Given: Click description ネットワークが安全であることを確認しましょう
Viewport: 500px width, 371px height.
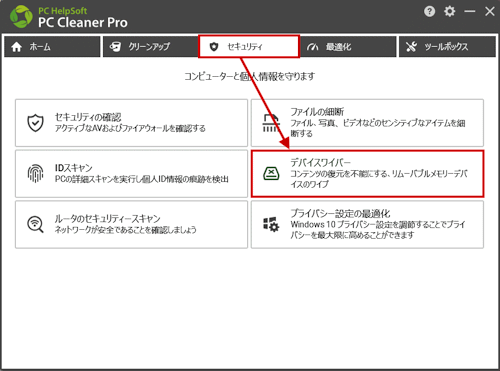Looking at the screenshot, I should click(125, 230).
